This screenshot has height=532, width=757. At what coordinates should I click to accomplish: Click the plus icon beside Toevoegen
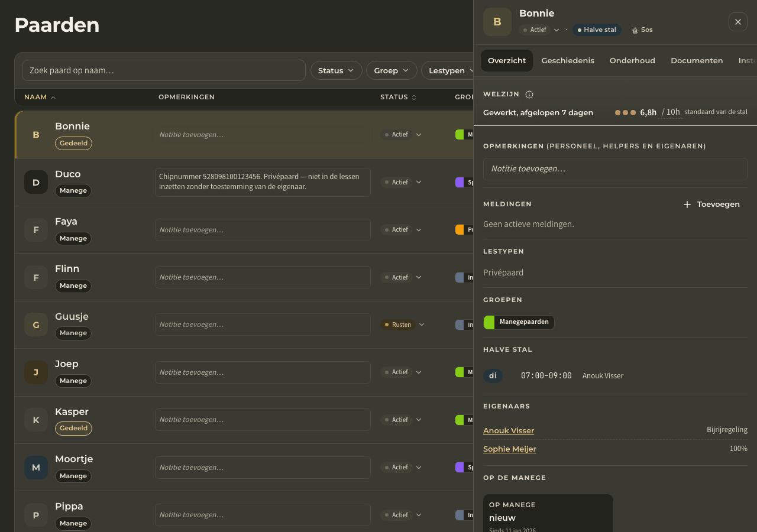tap(687, 205)
